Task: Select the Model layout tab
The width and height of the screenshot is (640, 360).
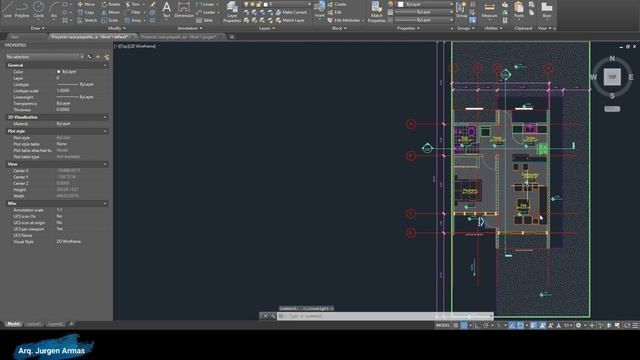Action: pos(13,324)
